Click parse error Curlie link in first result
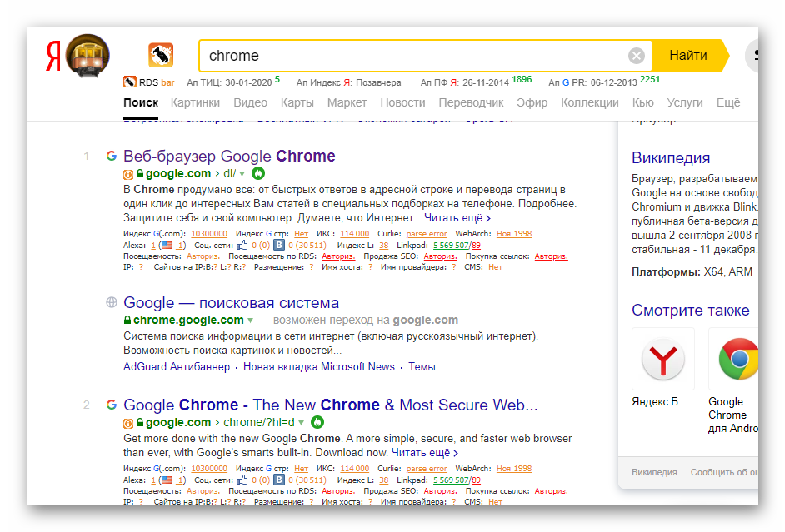785x532 pixels. point(427,233)
